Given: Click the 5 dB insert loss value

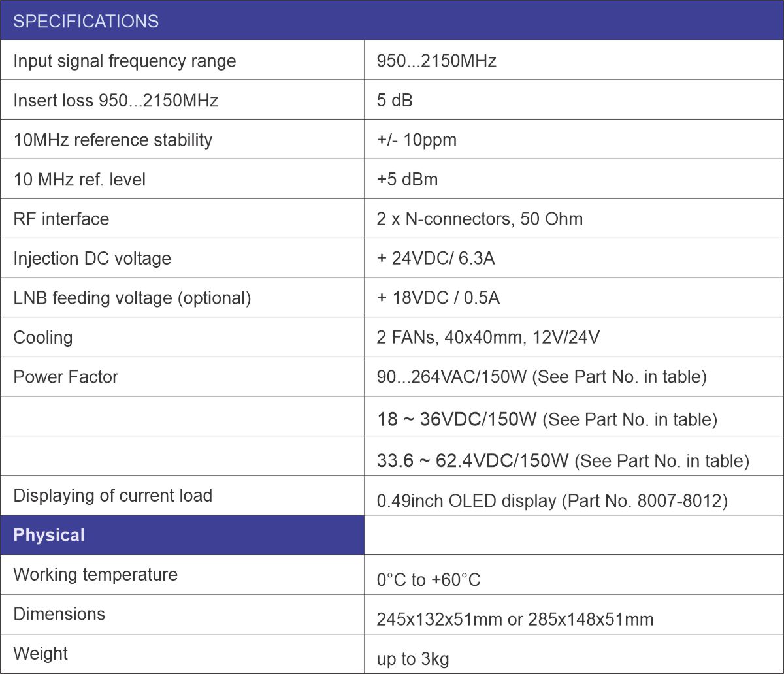Looking at the screenshot, I should [395, 101].
